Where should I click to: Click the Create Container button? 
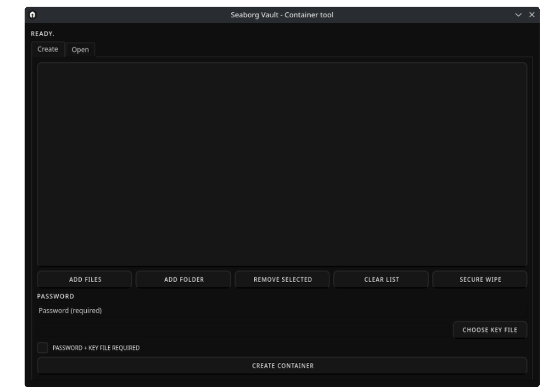click(x=282, y=366)
